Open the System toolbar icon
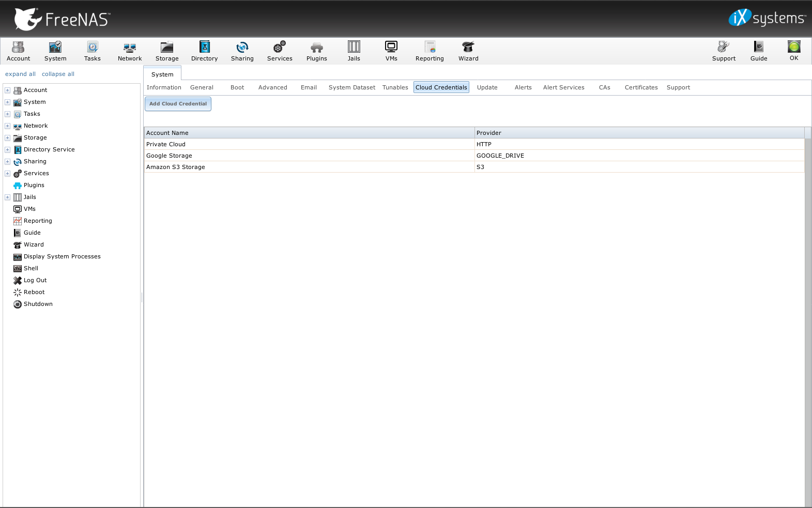 55,51
